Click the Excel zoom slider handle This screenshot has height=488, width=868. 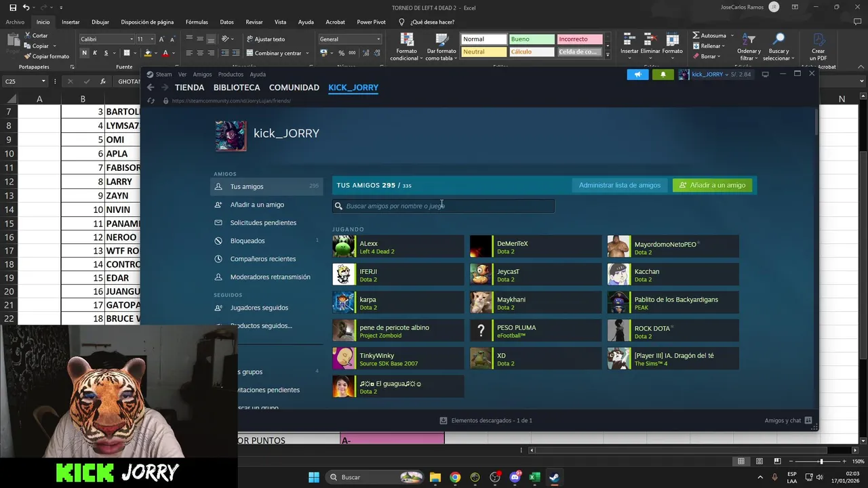pos(821,462)
